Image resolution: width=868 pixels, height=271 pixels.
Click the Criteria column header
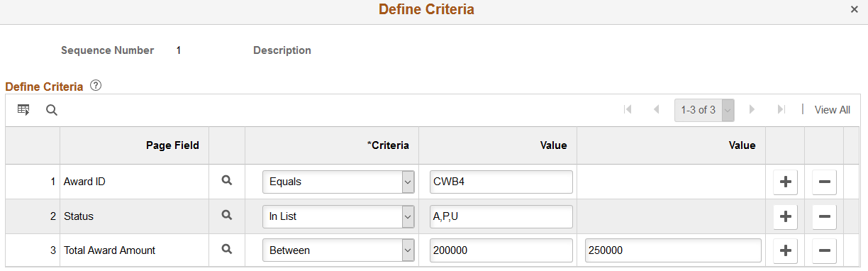point(388,145)
